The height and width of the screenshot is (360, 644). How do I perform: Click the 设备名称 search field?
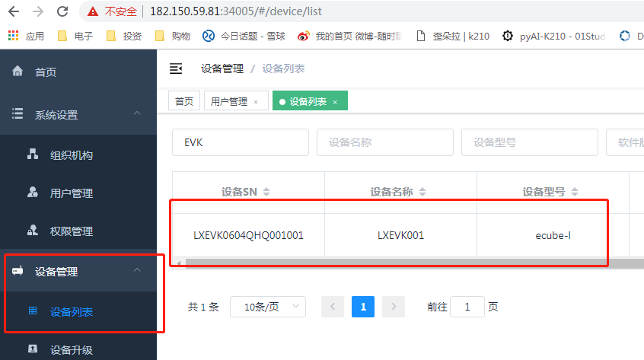(385, 142)
